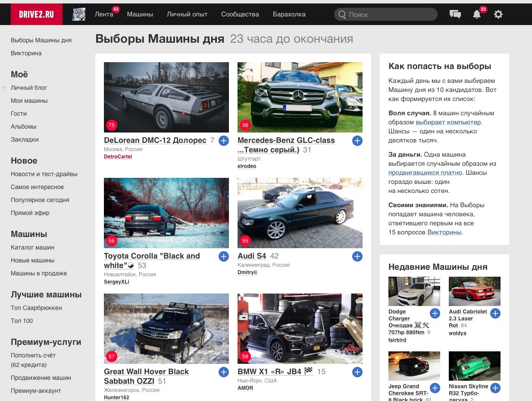Screen dimensions: 532x401
Task: Click the plus icon next to BMW X1
Action: (357, 372)
